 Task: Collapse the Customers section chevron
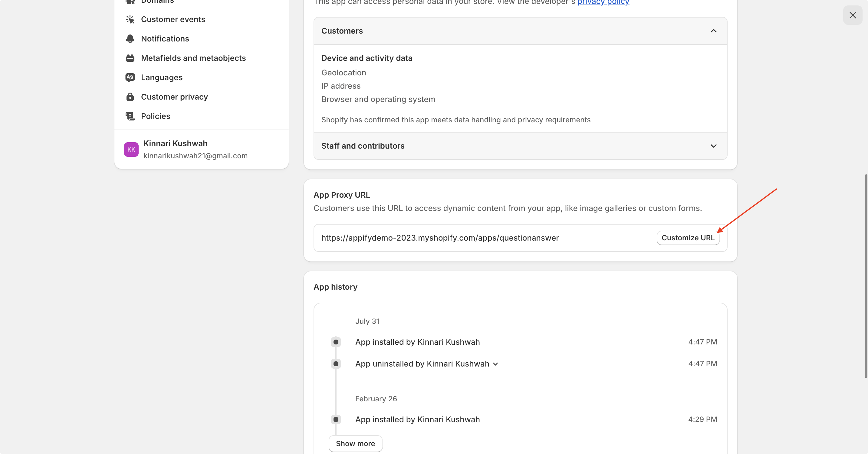tap(713, 31)
